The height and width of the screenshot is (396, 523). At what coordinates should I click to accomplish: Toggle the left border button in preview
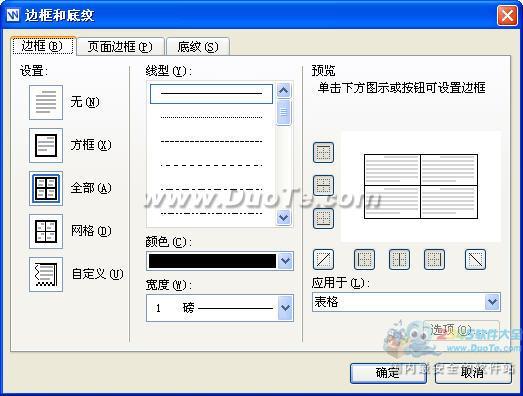364,259
